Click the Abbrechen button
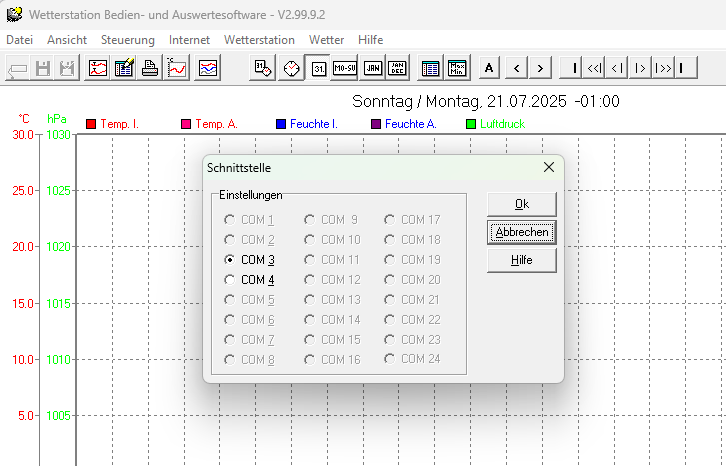The height and width of the screenshot is (466, 726). [522, 232]
